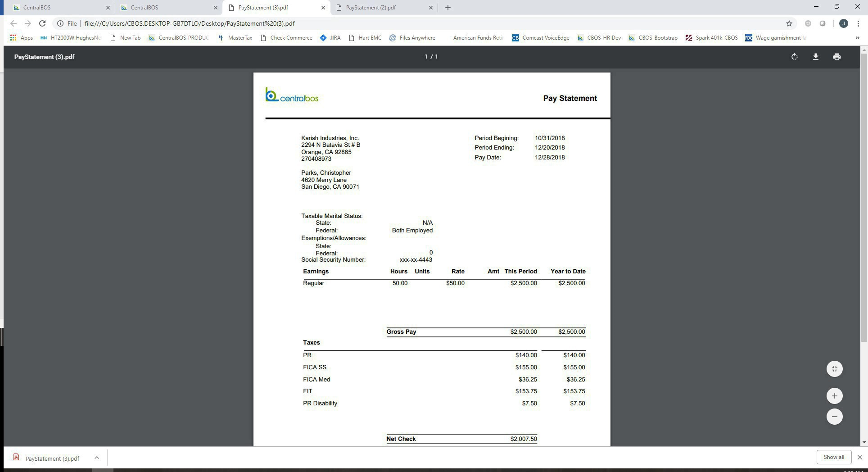
Task: Switch to the second CentralBOS tab
Action: 168,8
